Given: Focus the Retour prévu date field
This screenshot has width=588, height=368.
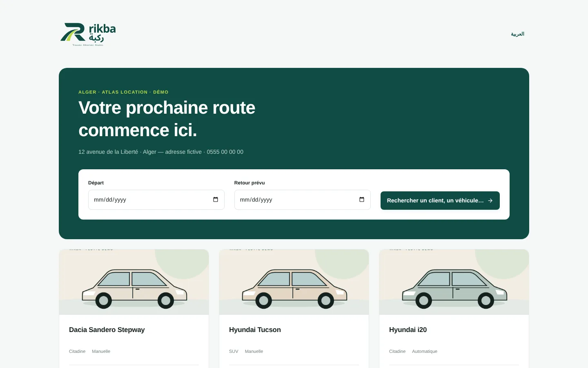Looking at the screenshot, I should [x=303, y=200].
